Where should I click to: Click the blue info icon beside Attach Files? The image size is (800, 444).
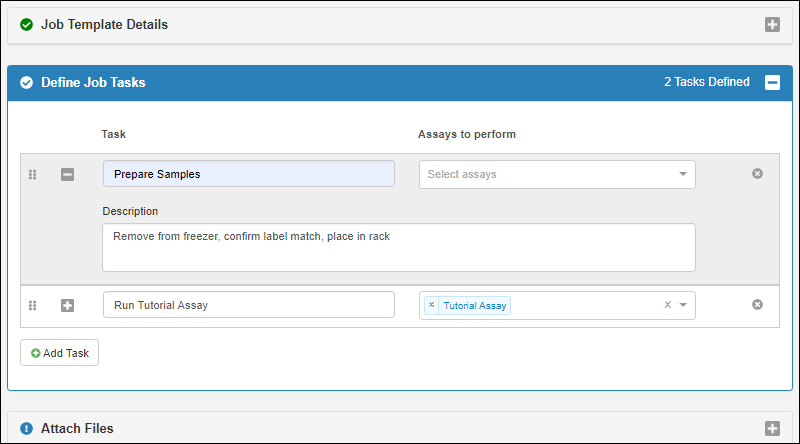pos(26,429)
